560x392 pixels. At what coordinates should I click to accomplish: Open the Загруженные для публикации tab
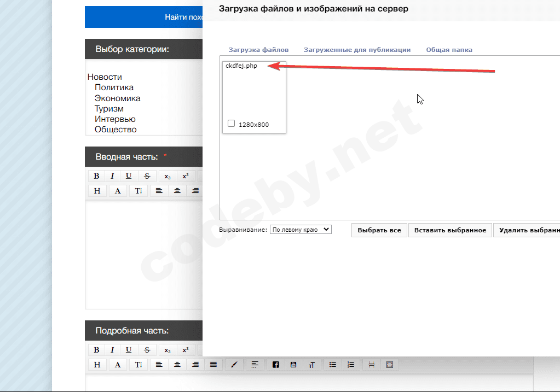tap(357, 50)
